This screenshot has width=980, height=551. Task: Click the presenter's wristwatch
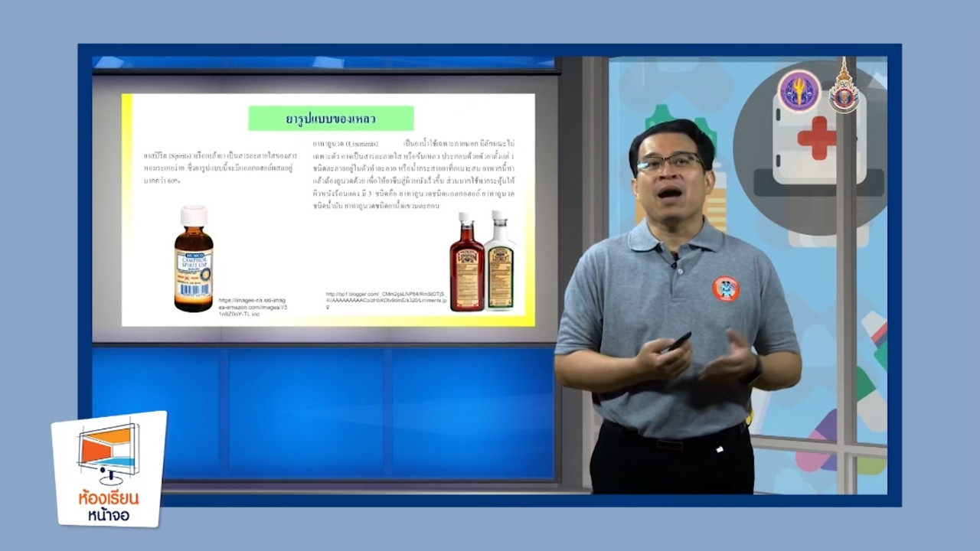(x=756, y=371)
